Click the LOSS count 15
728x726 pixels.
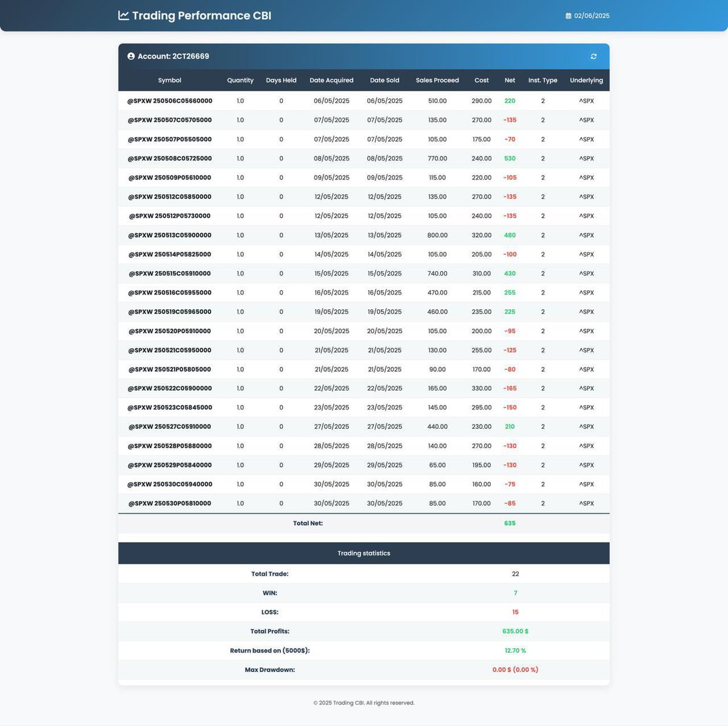[x=515, y=612]
